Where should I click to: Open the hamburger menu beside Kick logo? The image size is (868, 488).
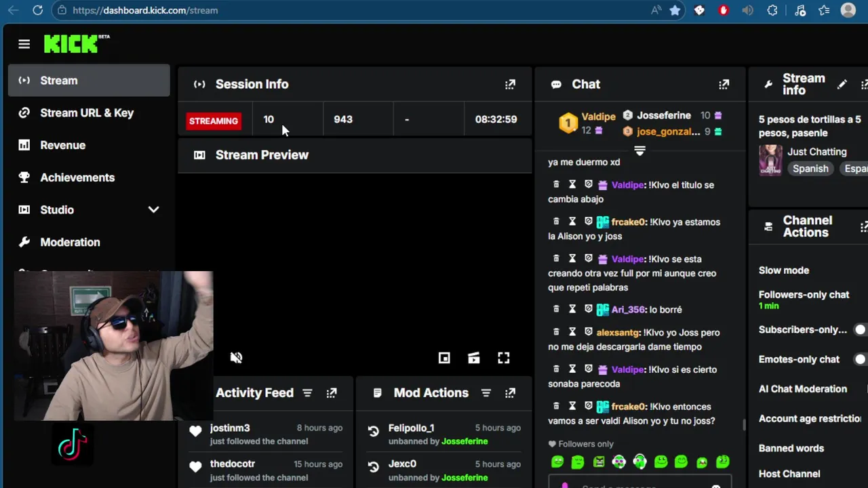24,44
